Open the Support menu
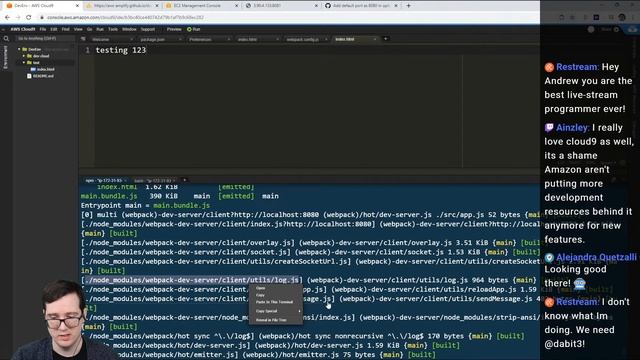This screenshot has width=640, height=360. (x=148, y=29)
